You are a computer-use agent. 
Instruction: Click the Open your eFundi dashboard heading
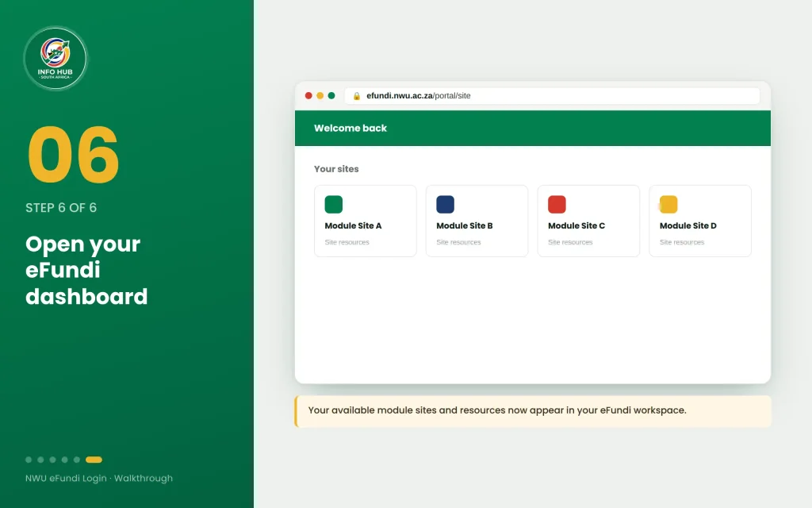point(86,270)
